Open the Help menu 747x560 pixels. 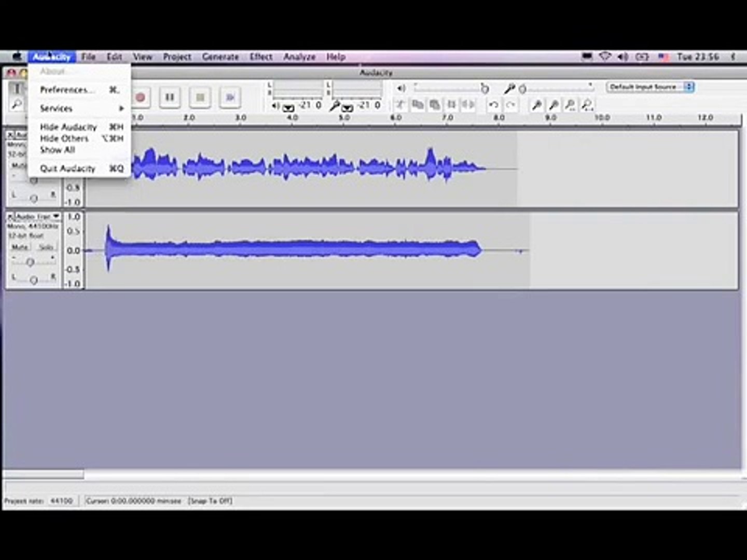pyautogui.click(x=336, y=57)
